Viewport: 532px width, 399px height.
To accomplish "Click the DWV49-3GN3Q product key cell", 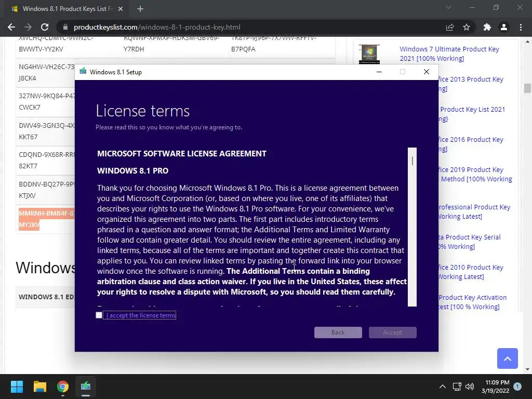I will [x=47, y=131].
